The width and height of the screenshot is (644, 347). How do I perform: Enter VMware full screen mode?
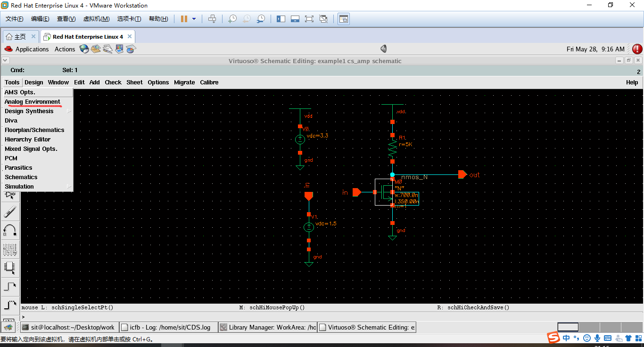click(309, 19)
